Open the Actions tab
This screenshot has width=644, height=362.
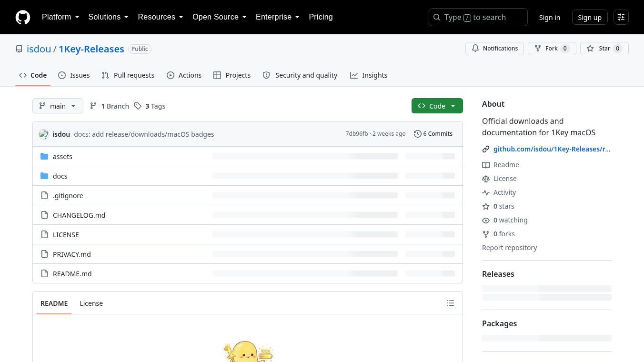(x=184, y=75)
